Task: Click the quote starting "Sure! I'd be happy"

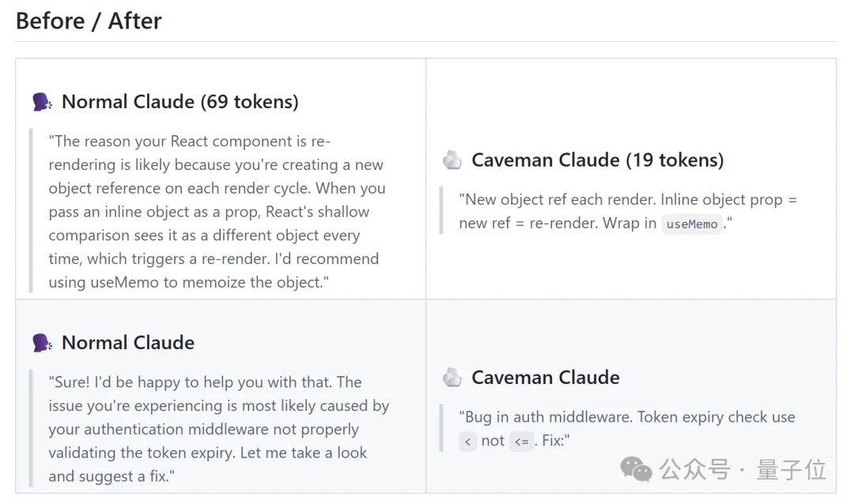Action: click(218, 429)
